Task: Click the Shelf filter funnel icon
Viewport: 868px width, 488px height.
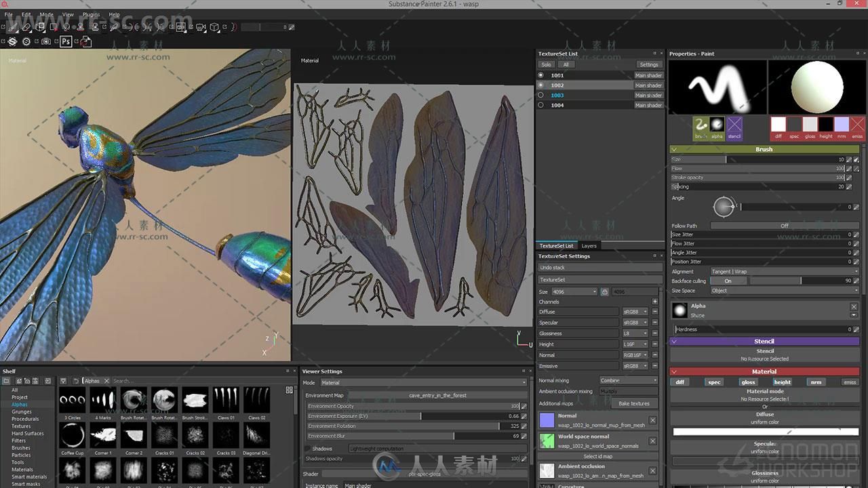Action: coord(63,381)
